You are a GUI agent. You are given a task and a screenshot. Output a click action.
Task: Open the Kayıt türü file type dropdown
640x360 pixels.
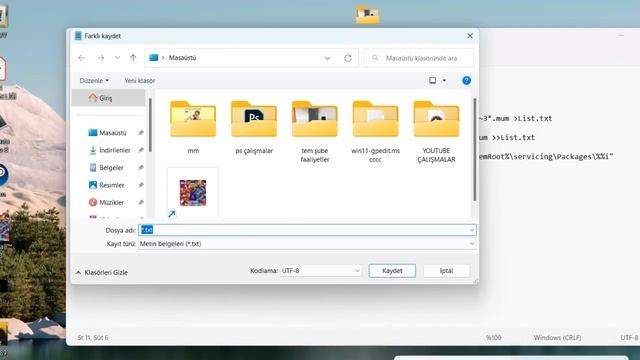click(307, 244)
